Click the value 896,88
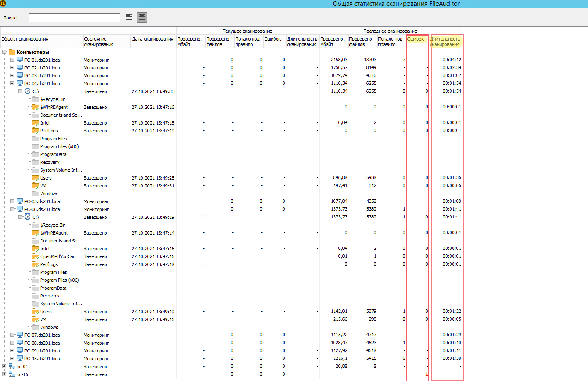This screenshot has width=588, height=381. pyautogui.click(x=340, y=177)
